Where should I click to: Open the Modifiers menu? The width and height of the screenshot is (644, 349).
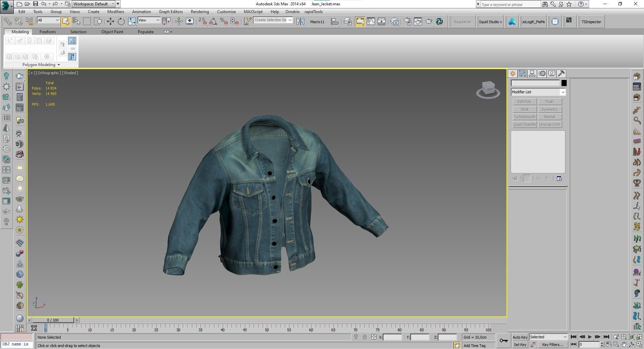pos(116,12)
